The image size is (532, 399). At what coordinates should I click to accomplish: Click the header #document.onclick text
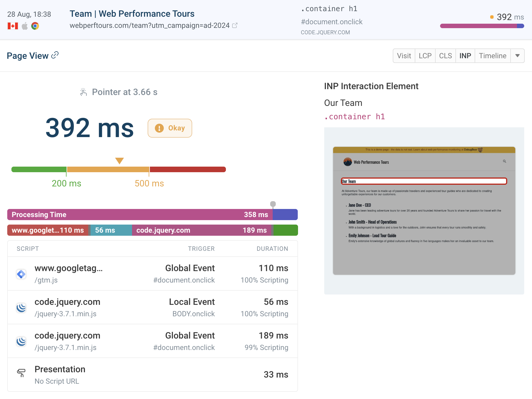(x=331, y=22)
